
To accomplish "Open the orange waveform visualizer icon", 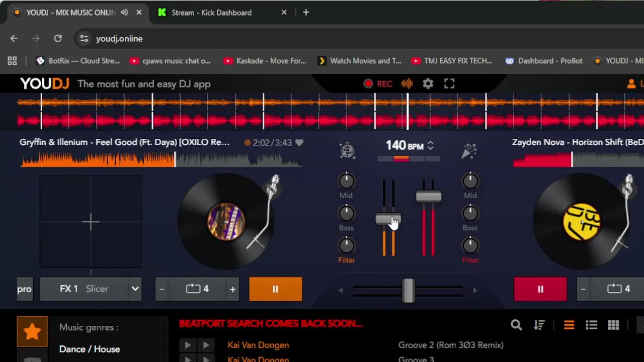I will pyautogui.click(x=407, y=84).
